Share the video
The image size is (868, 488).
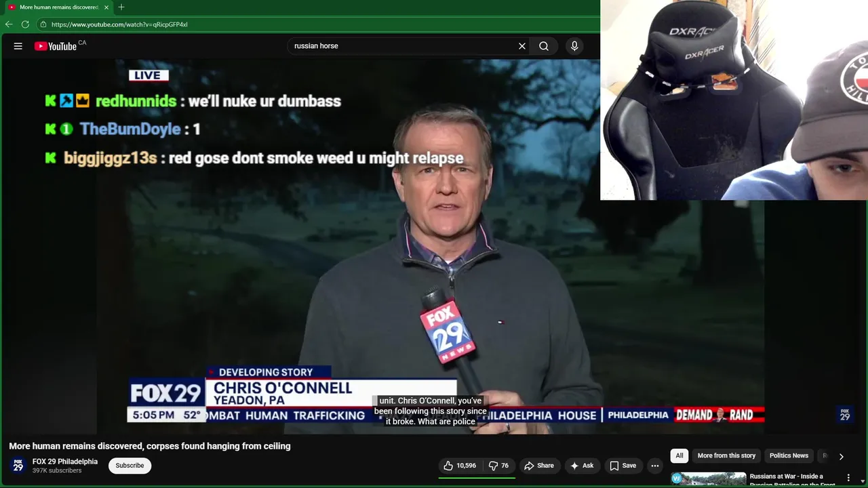tap(539, 466)
